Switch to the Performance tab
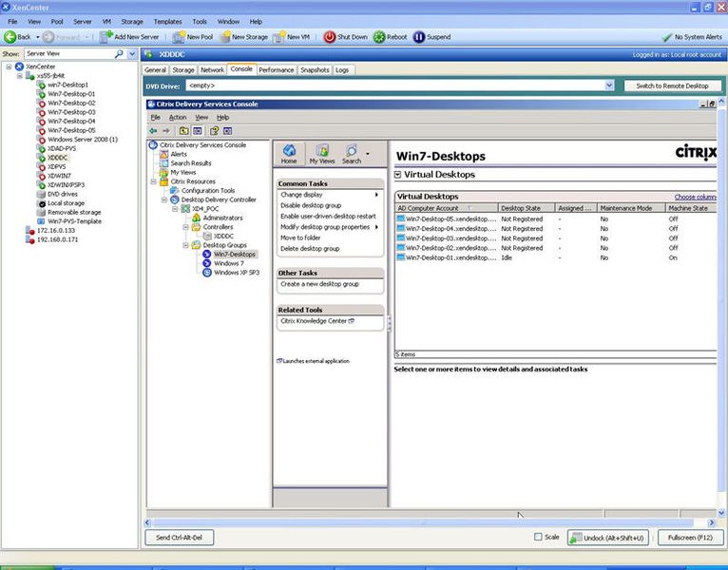This screenshot has width=728, height=570. (277, 69)
